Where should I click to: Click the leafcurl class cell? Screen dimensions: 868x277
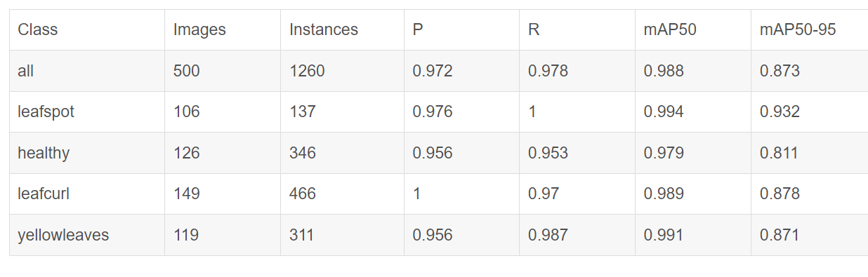point(87,194)
